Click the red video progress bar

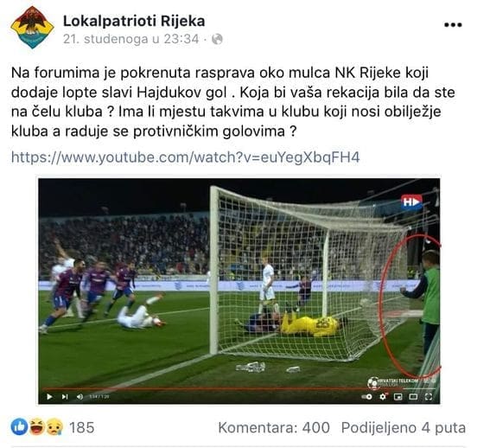tap(222, 389)
